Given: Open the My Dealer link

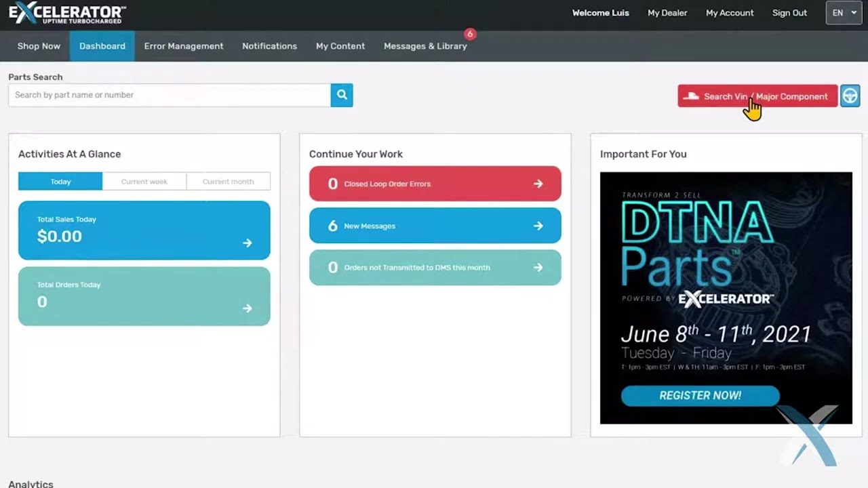Looking at the screenshot, I should coord(667,13).
